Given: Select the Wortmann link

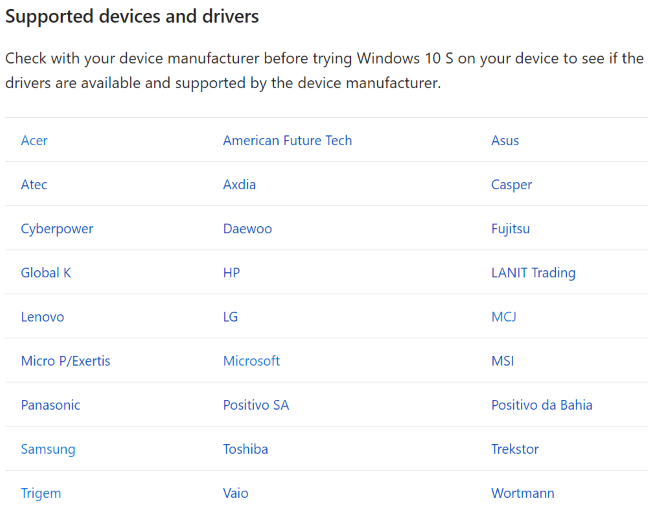Looking at the screenshot, I should pos(523,493).
